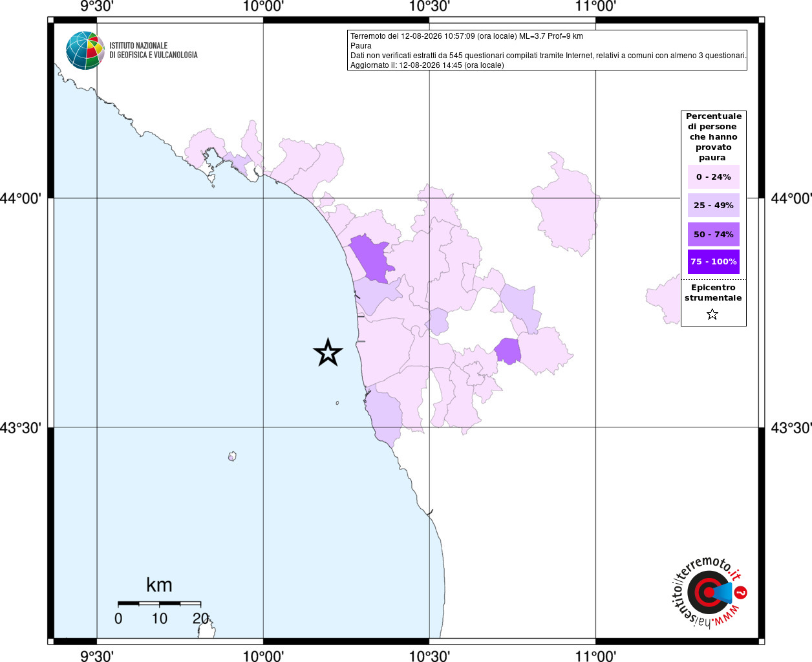Click the 'Paura' label in the info box
Viewport: 812px width, 662px height.
pyautogui.click(x=361, y=46)
